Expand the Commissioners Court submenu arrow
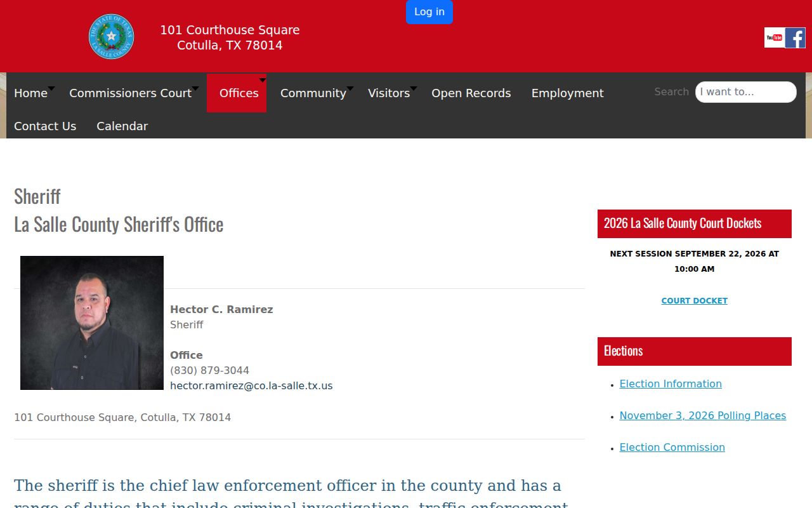The height and width of the screenshot is (508, 812). 195,88
